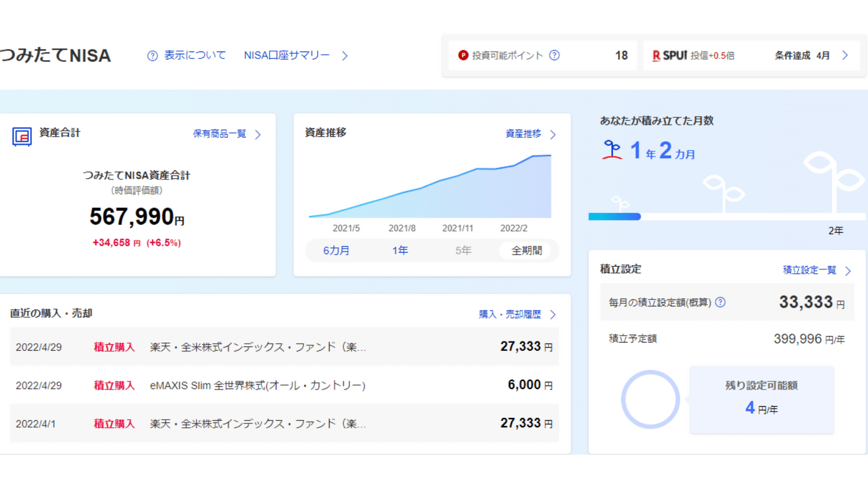Open 資産推移 link in chart card
868x488 pixels.
523,134
